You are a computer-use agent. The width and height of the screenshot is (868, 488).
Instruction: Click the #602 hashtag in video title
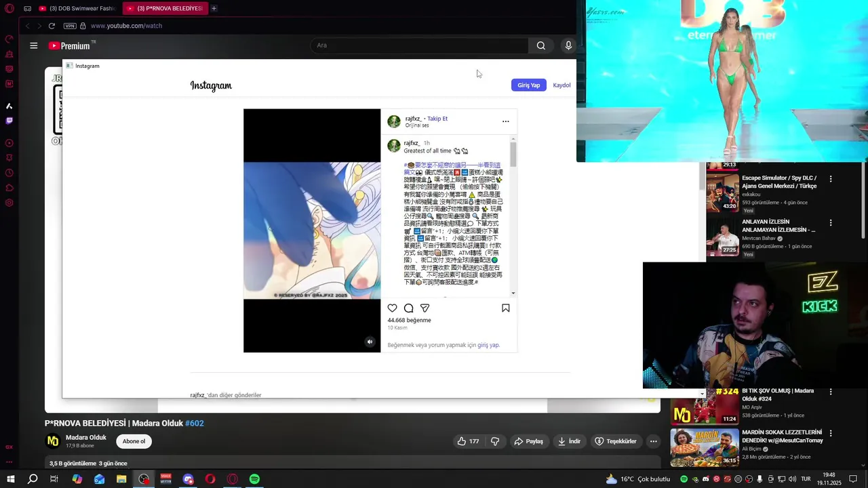tap(195, 423)
